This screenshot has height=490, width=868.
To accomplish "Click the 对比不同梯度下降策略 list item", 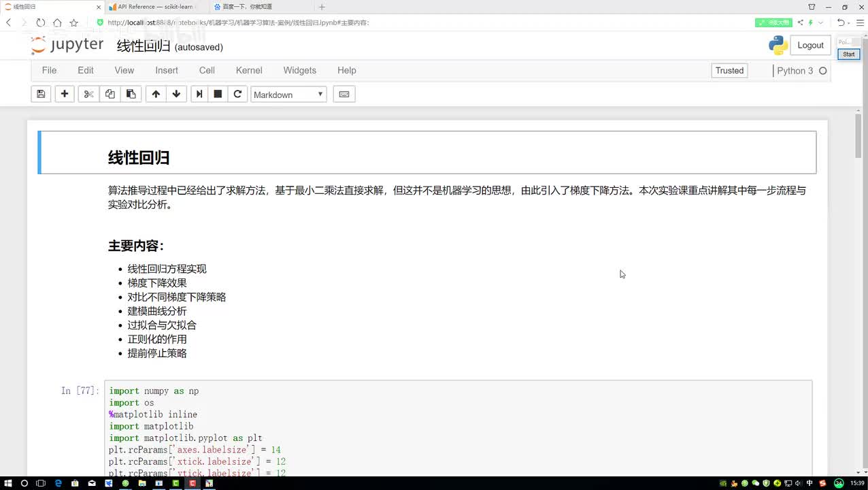I will (x=177, y=297).
